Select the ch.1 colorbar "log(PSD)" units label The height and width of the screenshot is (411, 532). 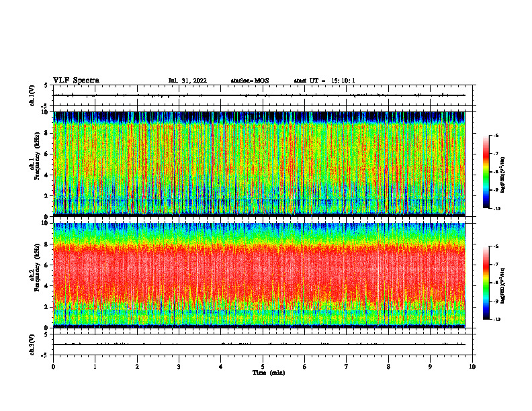pos(503,175)
